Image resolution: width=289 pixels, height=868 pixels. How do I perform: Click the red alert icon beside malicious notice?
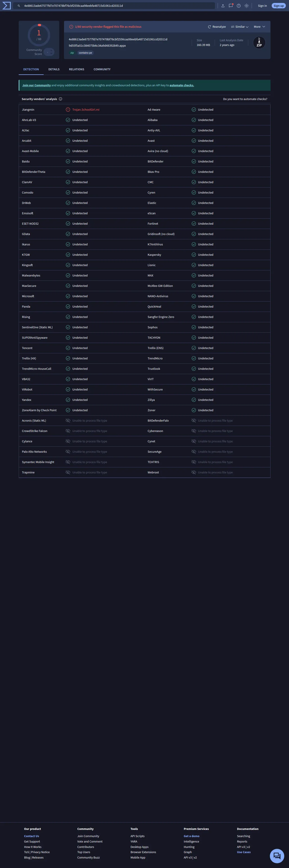tap(71, 27)
